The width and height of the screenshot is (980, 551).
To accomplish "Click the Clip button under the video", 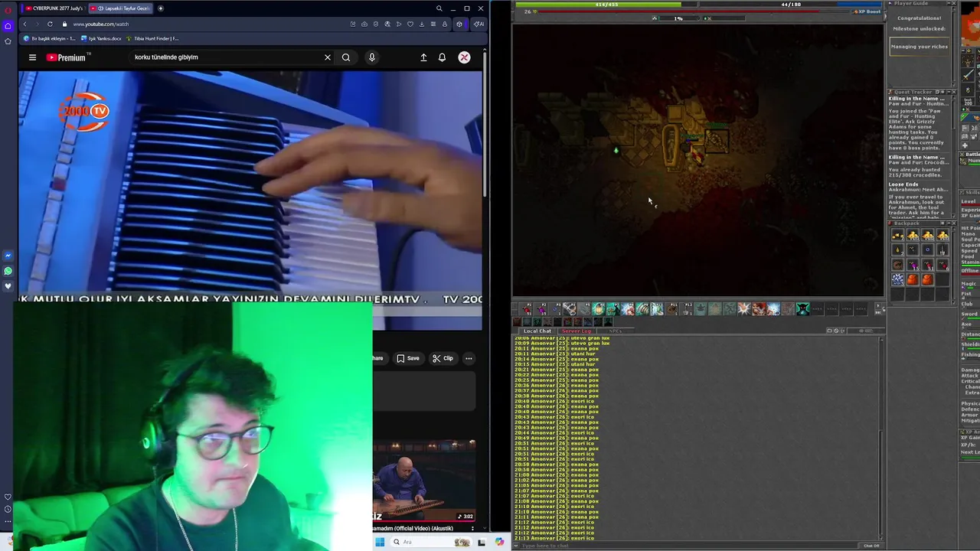I will tap(443, 358).
